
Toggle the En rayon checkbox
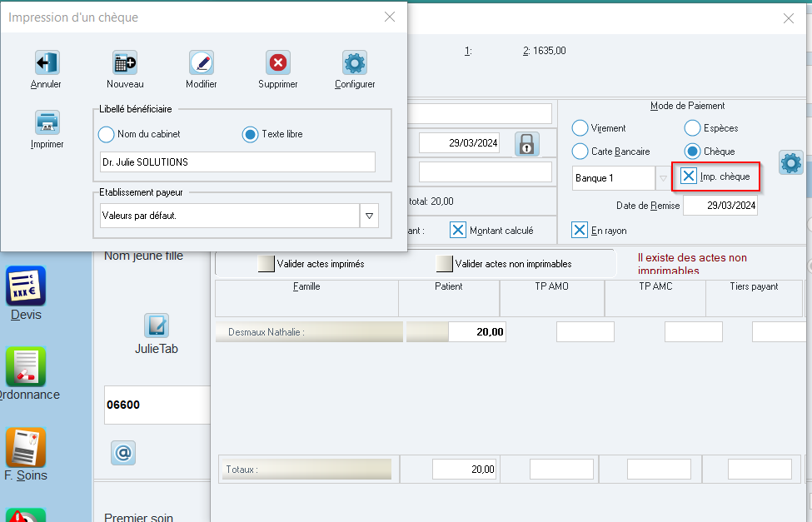tap(580, 230)
